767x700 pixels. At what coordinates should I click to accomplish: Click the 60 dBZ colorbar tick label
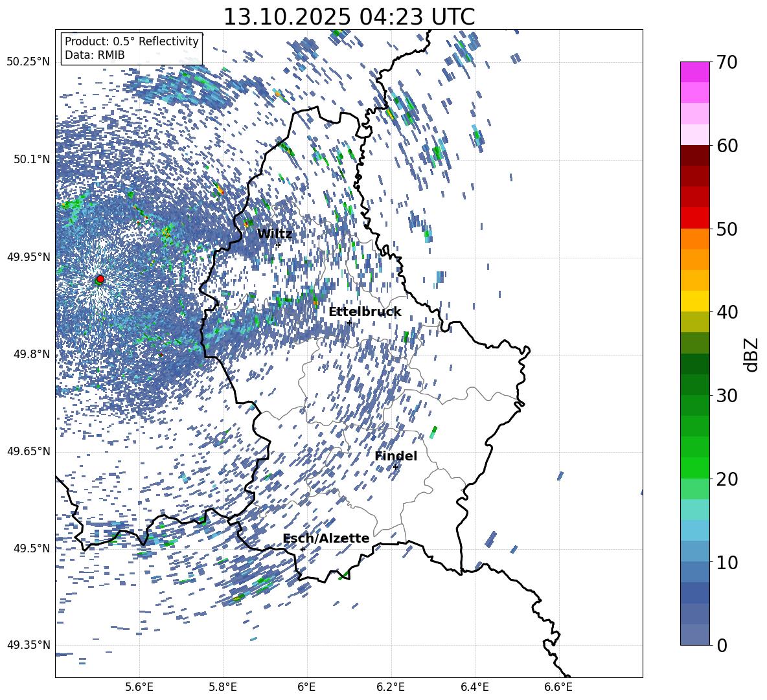pyautogui.click(x=727, y=146)
